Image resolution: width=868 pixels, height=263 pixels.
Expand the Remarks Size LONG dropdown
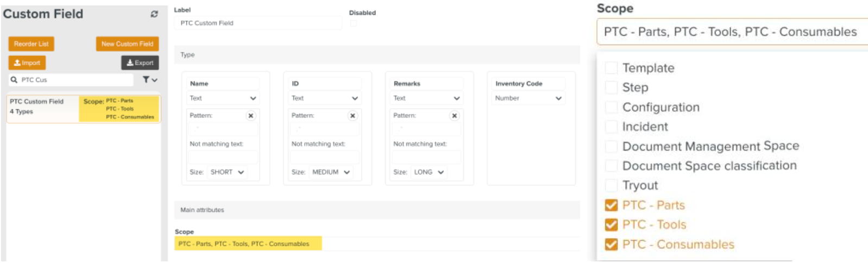[429, 172]
